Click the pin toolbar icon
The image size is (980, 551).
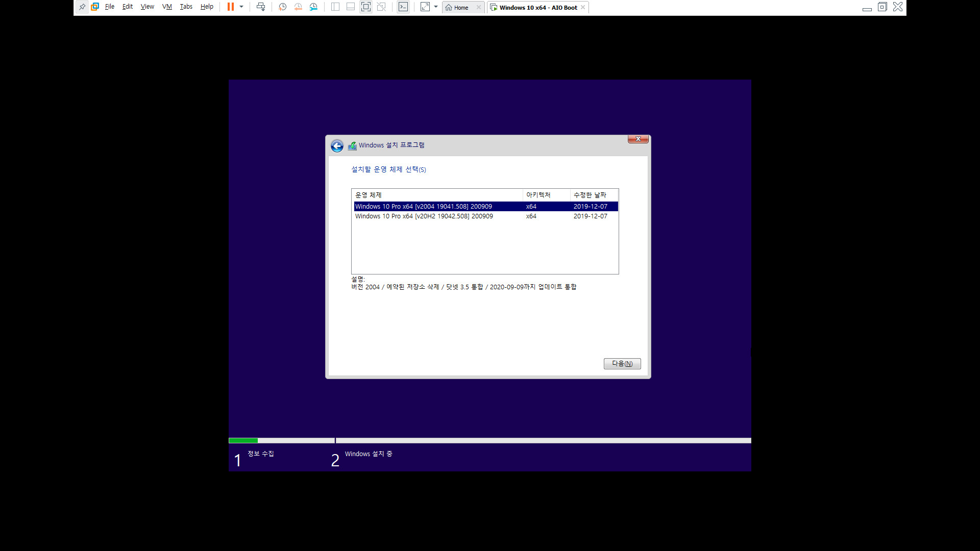tap(82, 7)
